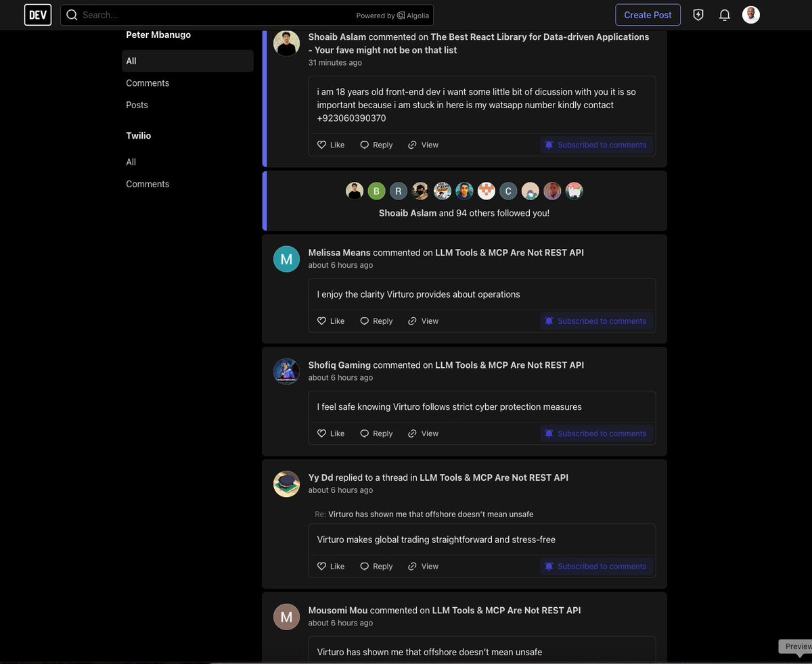The image size is (812, 664).
Task: Open the notifications bell icon
Action: [x=725, y=15]
